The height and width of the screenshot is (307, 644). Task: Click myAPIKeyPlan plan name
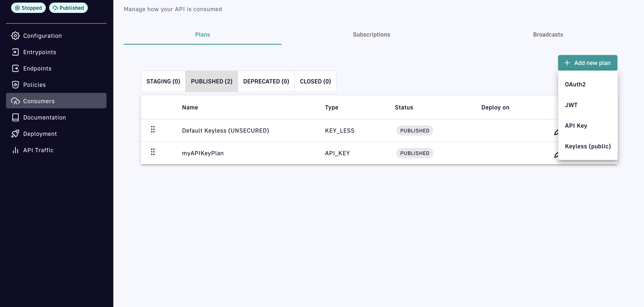click(203, 153)
